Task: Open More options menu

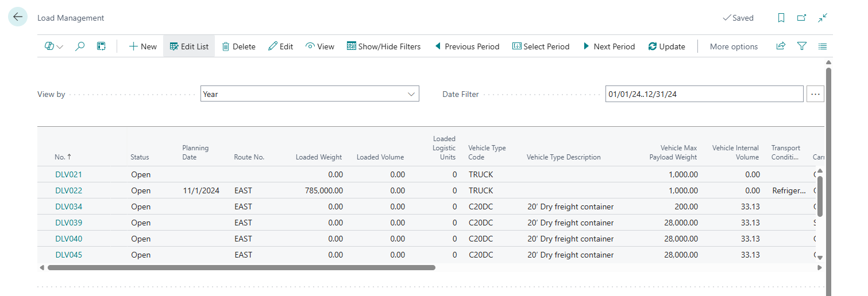Action: (x=734, y=46)
